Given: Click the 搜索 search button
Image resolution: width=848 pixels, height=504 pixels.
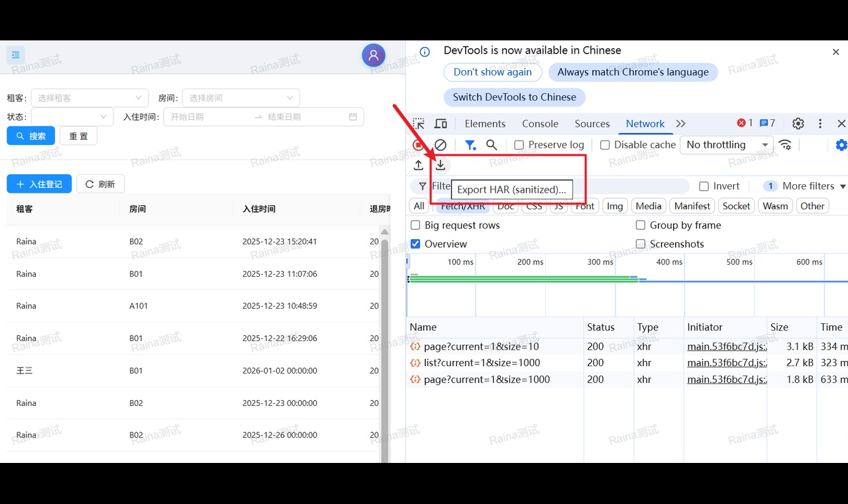Looking at the screenshot, I should (x=31, y=136).
